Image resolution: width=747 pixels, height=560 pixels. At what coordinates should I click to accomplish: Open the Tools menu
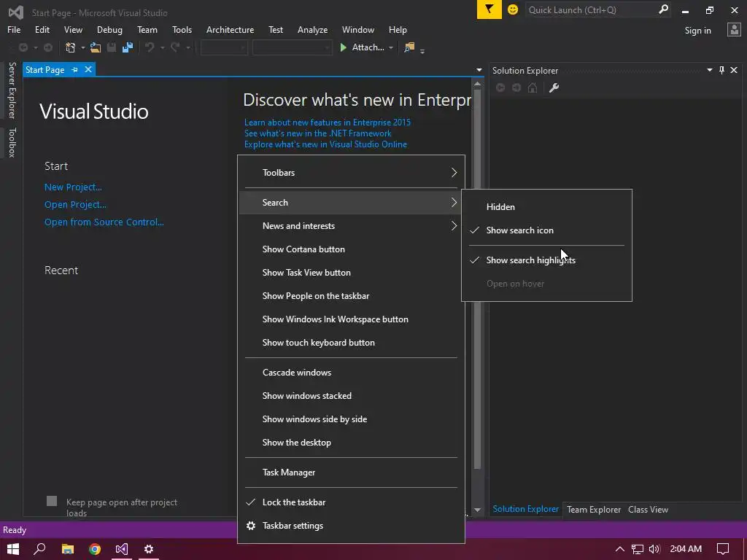[182, 30]
